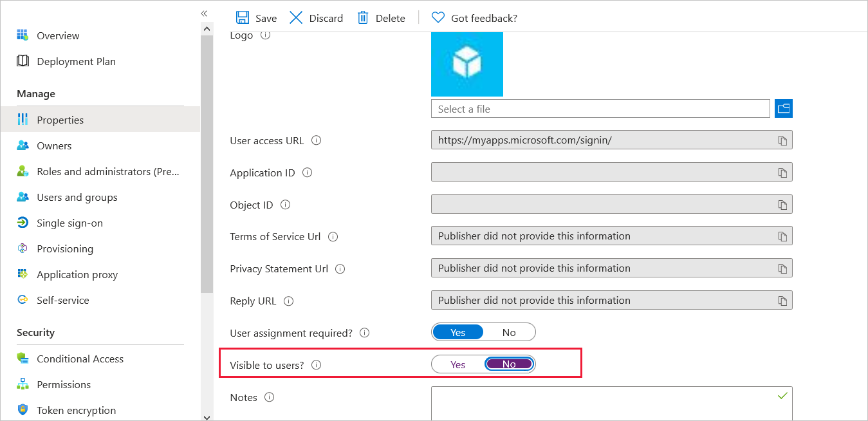Click the Provisioning sync icon
Viewport: 868px width, 421px height.
click(x=23, y=248)
